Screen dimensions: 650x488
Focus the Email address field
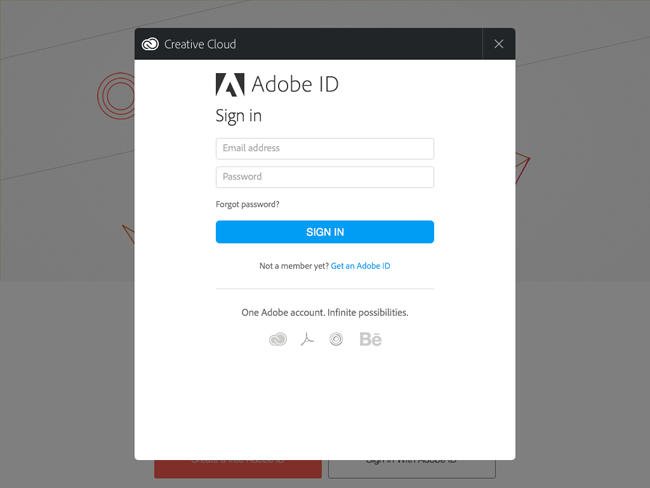325,149
